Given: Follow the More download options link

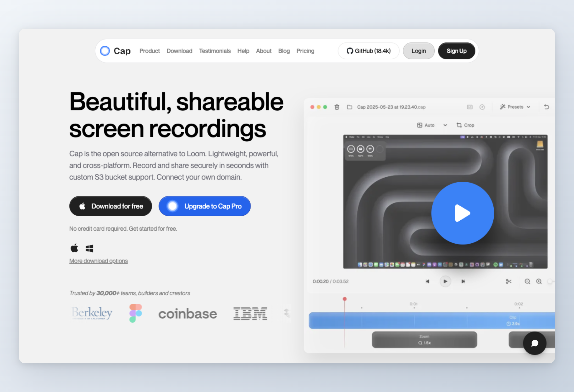Looking at the screenshot, I should click(x=98, y=261).
